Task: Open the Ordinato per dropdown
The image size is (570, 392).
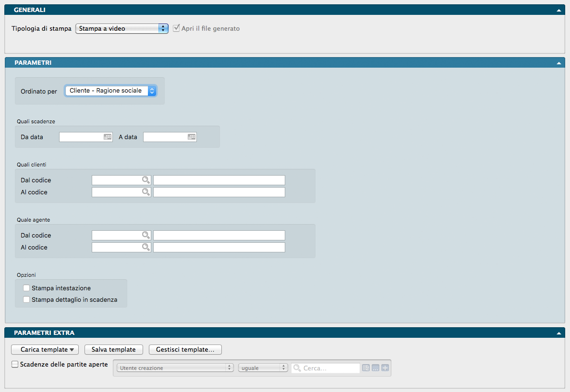Action: (111, 91)
